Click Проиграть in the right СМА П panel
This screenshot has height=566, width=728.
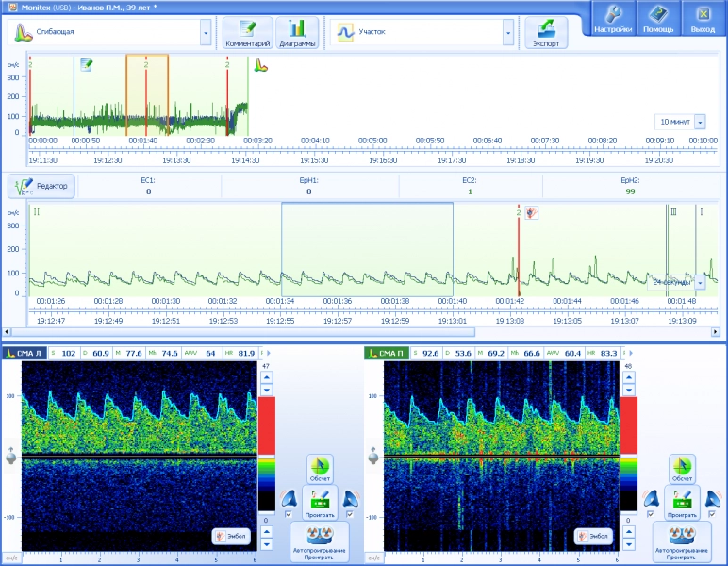(682, 502)
